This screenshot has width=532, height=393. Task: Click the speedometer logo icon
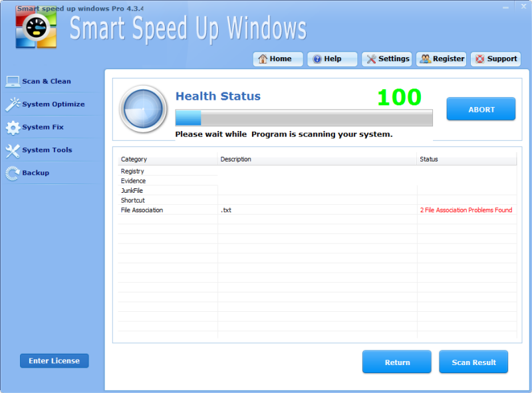click(x=36, y=29)
